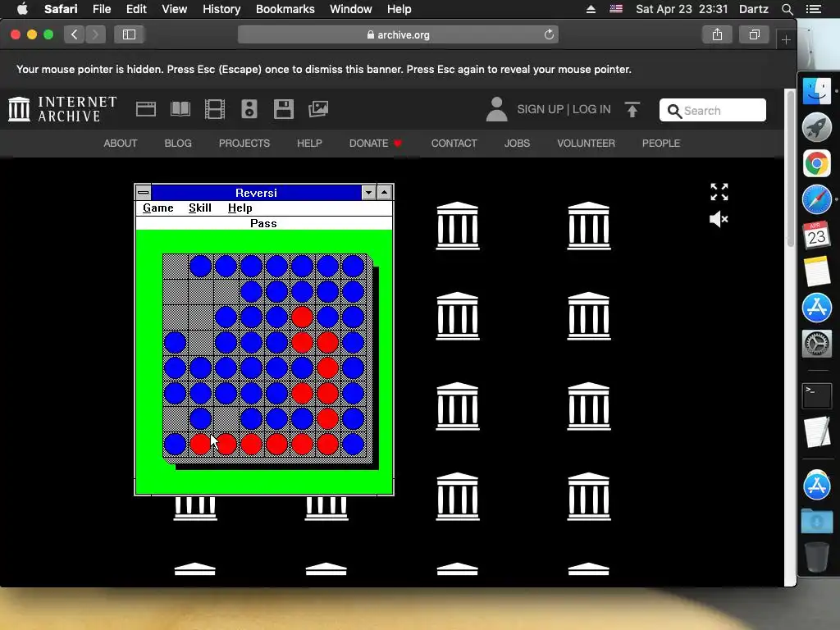Open the Apple menu

[x=22, y=9]
